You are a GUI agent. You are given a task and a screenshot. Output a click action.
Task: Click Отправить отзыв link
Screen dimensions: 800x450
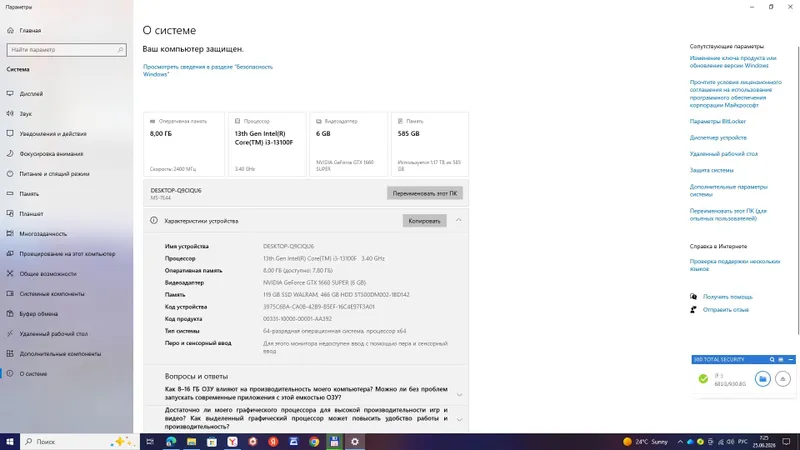click(726, 310)
